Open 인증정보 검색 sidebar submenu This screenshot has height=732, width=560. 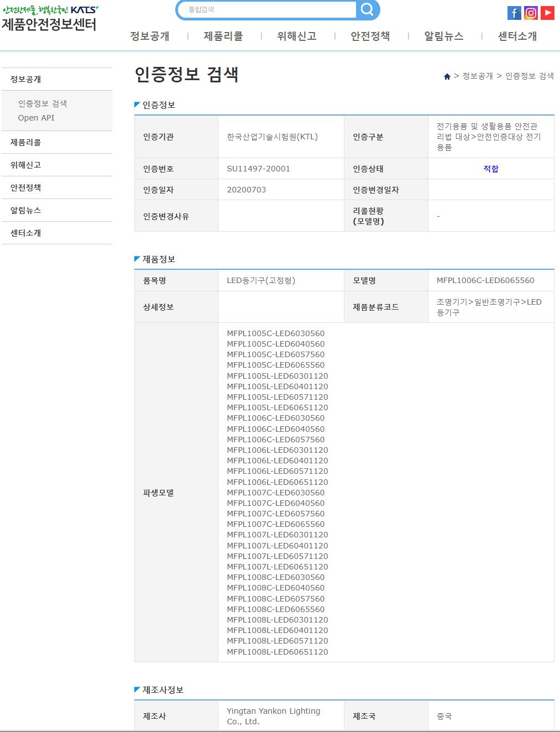coord(43,103)
